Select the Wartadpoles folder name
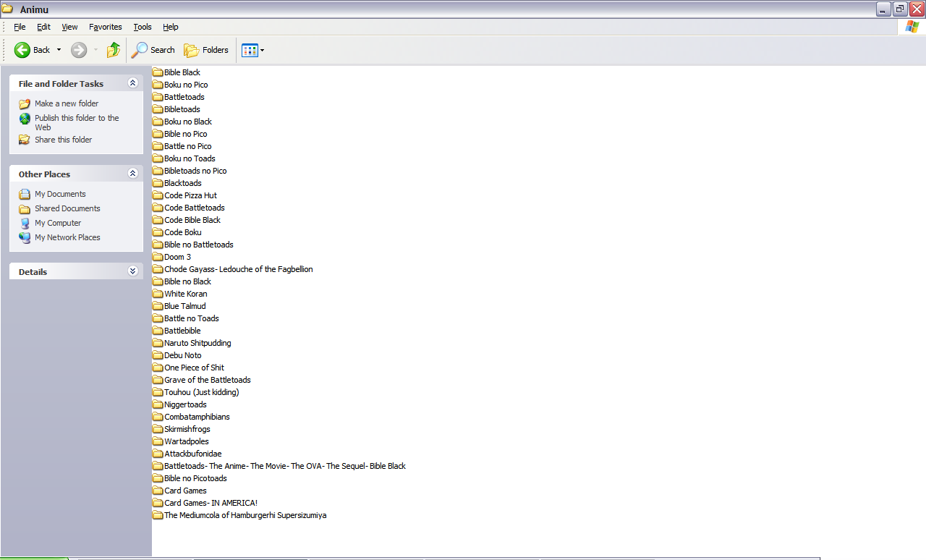926x560 pixels. (x=187, y=441)
